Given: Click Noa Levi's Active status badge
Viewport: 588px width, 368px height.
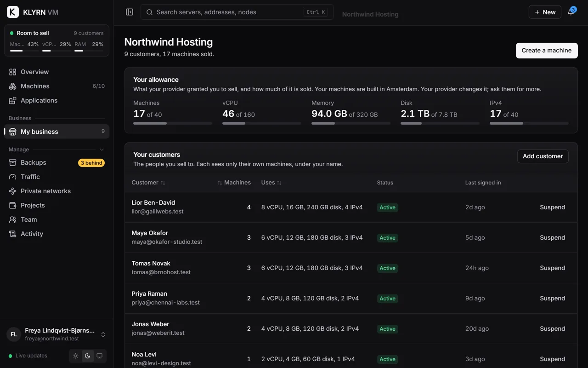Looking at the screenshot, I should [387, 359].
